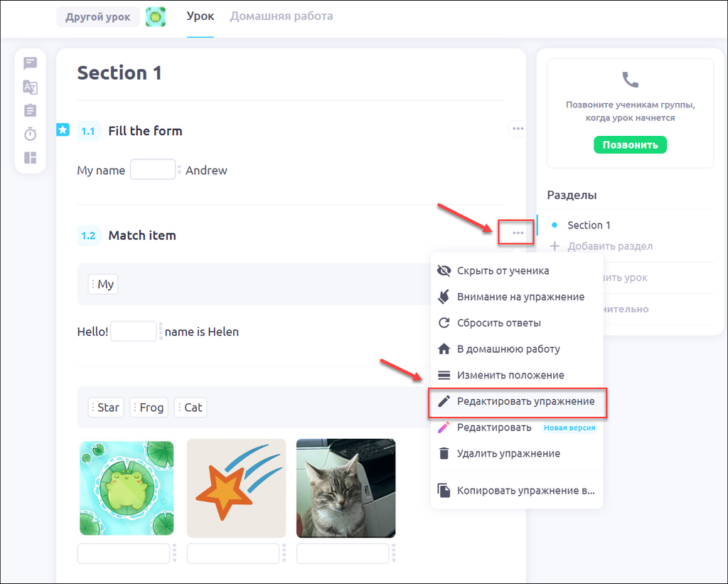Click the blue star marker beside exercise 1.1
This screenshot has height=584, width=728.
pyautogui.click(x=63, y=129)
